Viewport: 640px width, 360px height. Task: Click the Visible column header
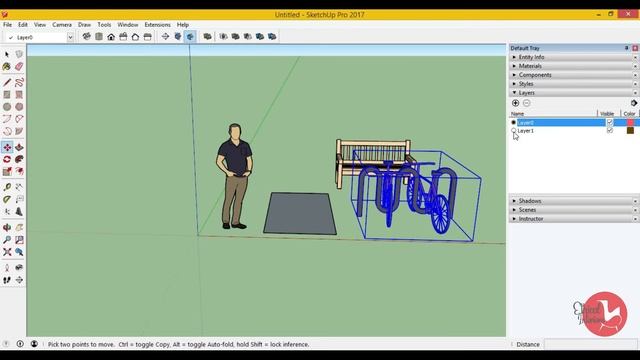(x=607, y=113)
